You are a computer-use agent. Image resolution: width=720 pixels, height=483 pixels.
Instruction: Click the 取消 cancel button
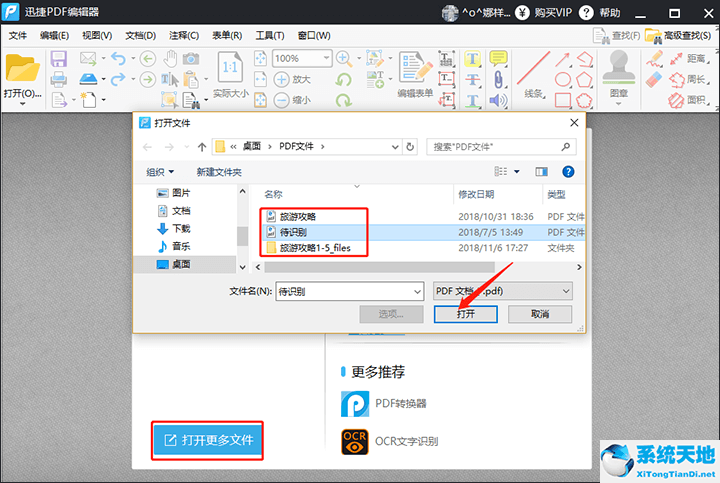540,314
